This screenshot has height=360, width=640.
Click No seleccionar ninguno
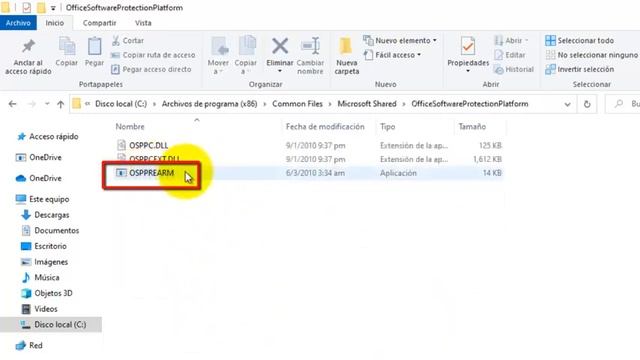(591, 55)
